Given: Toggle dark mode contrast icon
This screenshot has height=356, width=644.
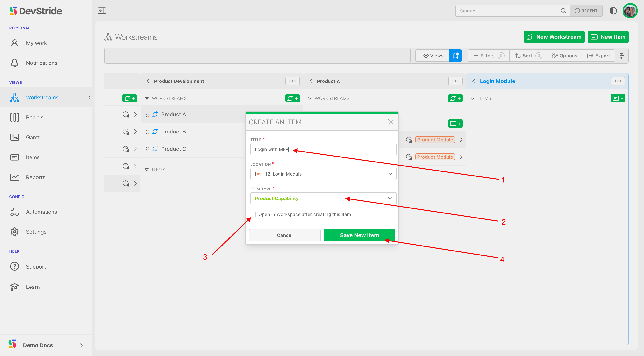Looking at the screenshot, I should click(x=613, y=11).
